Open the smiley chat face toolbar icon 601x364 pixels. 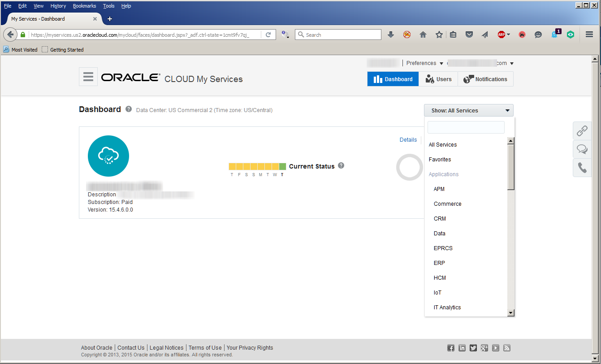click(538, 35)
